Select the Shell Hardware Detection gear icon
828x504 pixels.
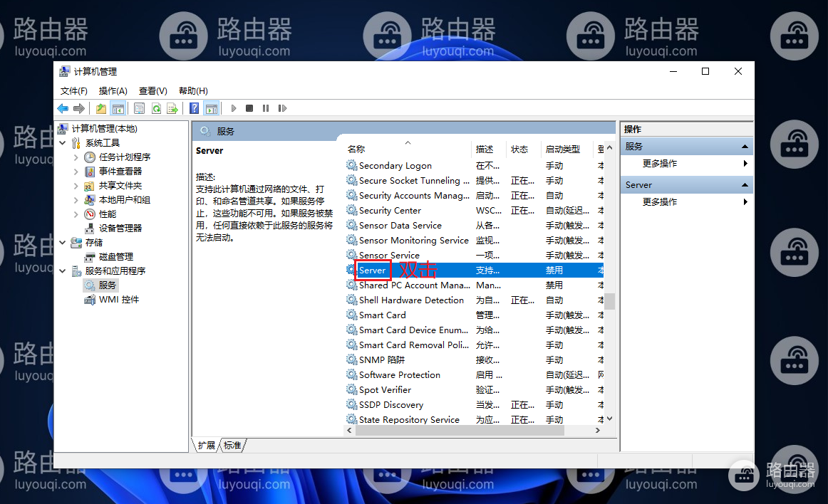[352, 300]
